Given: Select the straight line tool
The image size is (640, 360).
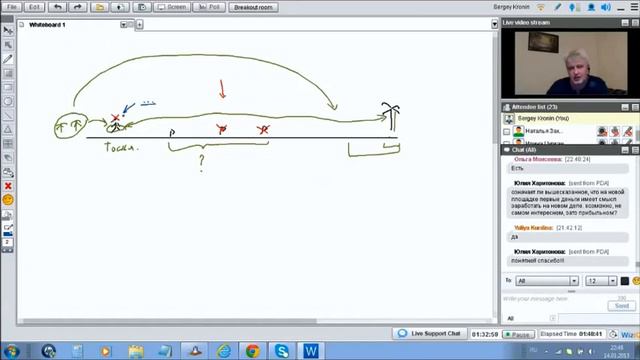Looking at the screenshot, I should (8, 116).
